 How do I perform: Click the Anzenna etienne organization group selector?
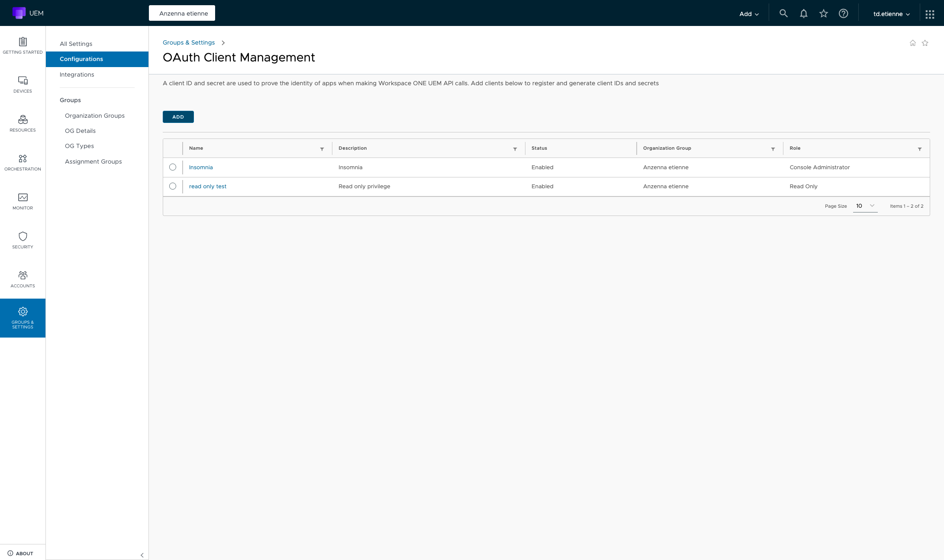[182, 13]
